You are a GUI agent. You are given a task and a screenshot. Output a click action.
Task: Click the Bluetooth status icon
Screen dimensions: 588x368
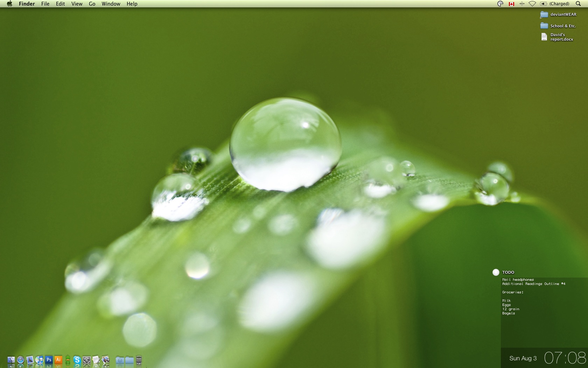coord(522,4)
